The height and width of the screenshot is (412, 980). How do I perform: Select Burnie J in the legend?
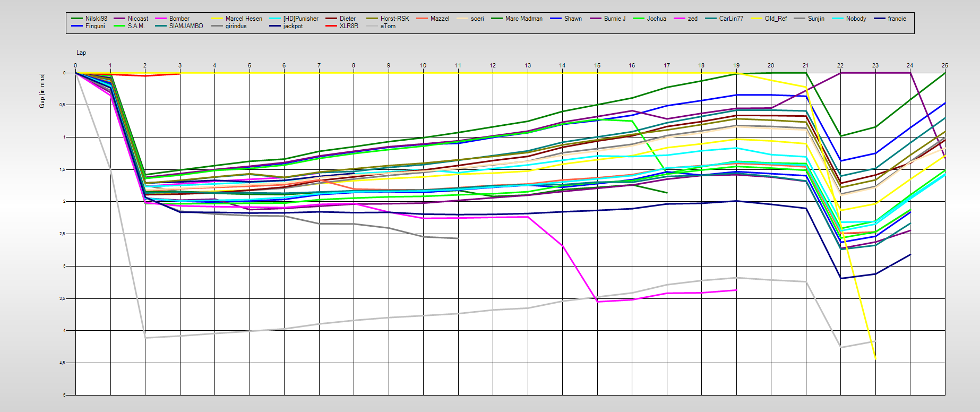(614, 19)
